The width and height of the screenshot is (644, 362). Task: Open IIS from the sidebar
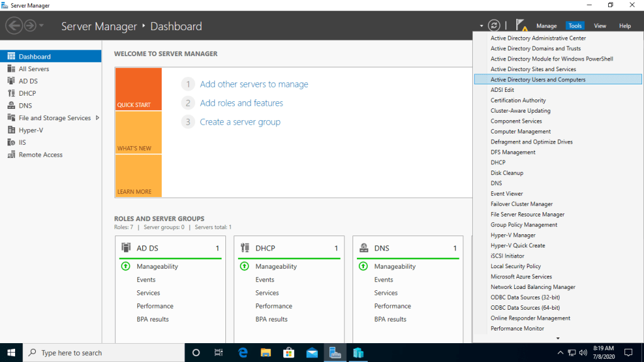pos(22,142)
